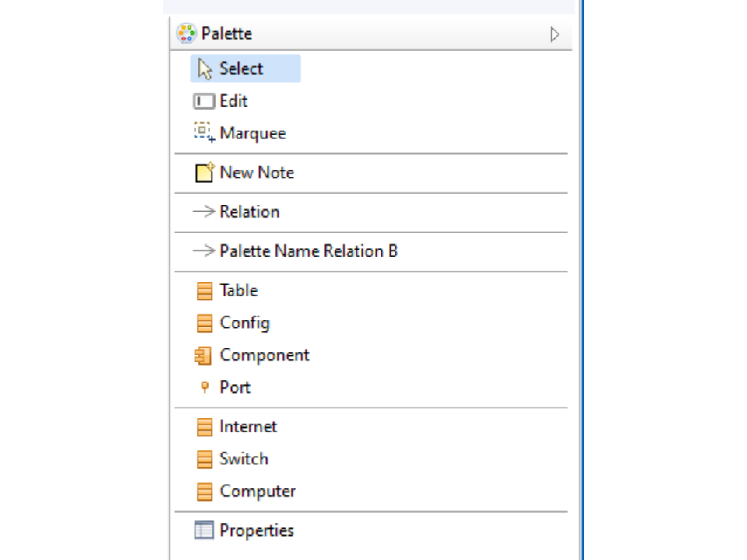
Task: Select the Select arrow tool icon
Action: coord(205,69)
